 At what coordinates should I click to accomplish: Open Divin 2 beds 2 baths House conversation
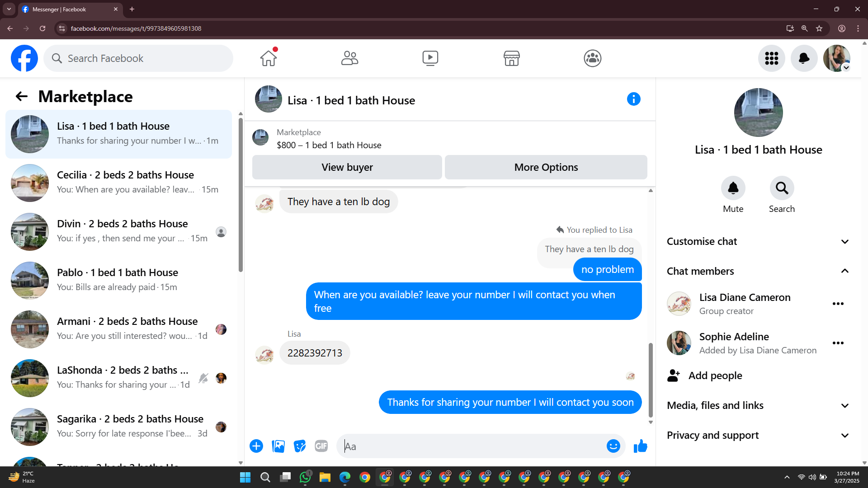point(118,232)
